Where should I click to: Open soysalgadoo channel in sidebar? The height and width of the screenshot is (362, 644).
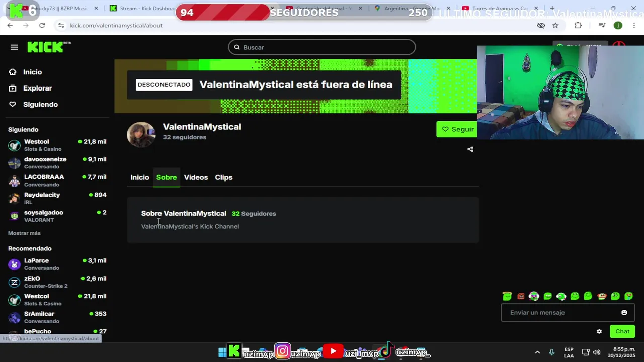57,216
